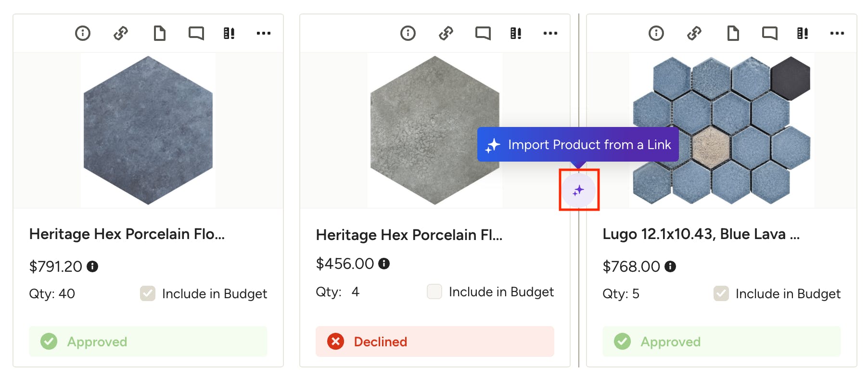
Task: Enable Include in Budget for $456.00 item
Action: tap(434, 291)
